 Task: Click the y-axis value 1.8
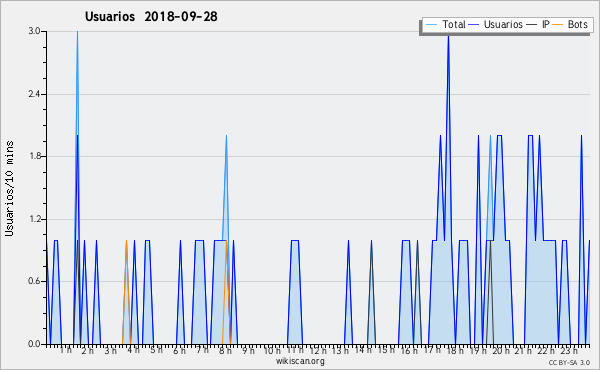click(34, 156)
